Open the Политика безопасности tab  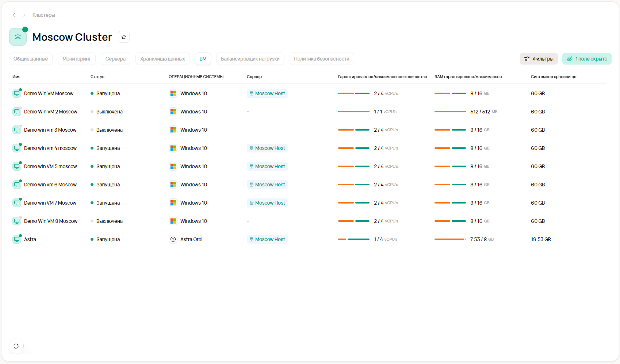[x=321, y=59]
